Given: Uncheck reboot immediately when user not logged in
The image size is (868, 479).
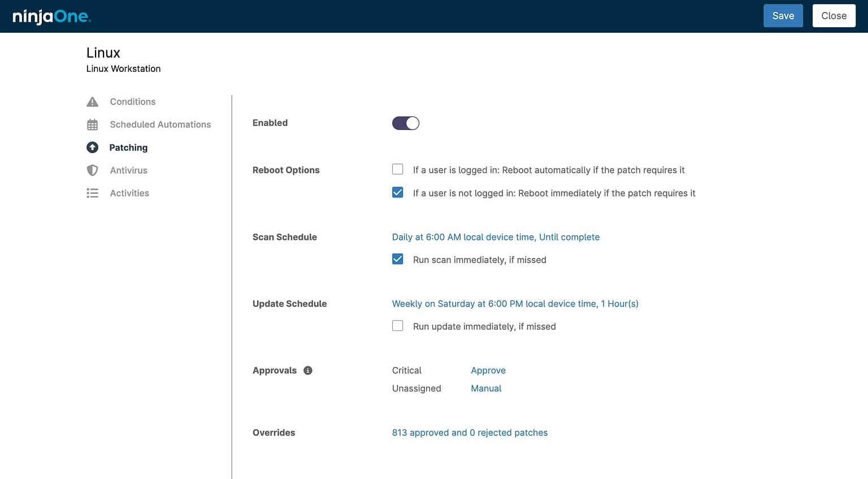Looking at the screenshot, I should (398, 192).
